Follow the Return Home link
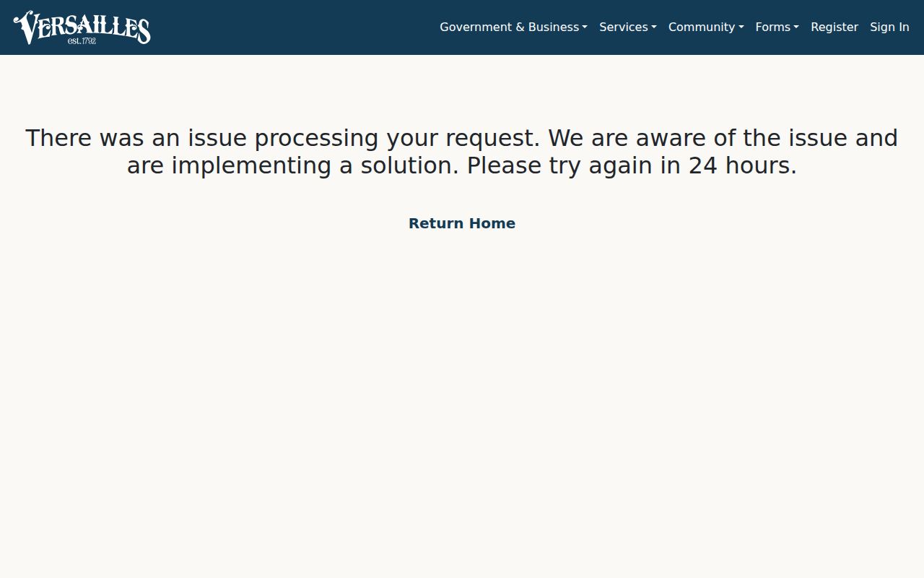Screen dimensions: 924x578 [462, 223]
